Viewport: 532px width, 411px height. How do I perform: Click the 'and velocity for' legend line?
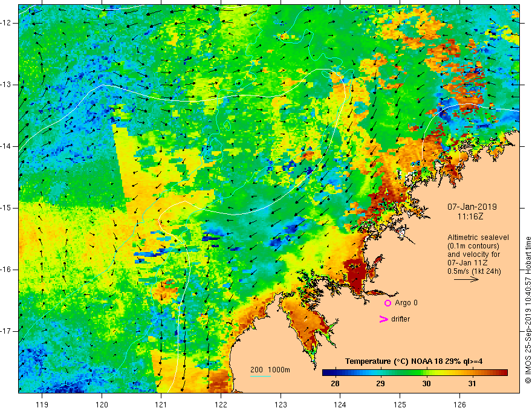[x=473, y=254]
